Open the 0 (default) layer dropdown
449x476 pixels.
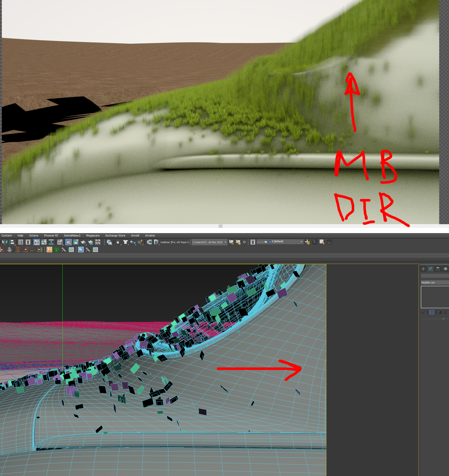(301, 242)
